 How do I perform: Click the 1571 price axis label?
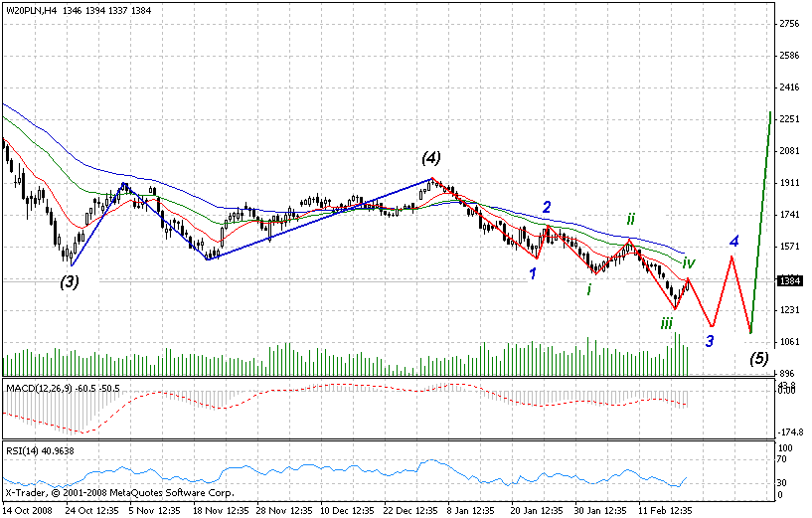[x=789, y=247]
